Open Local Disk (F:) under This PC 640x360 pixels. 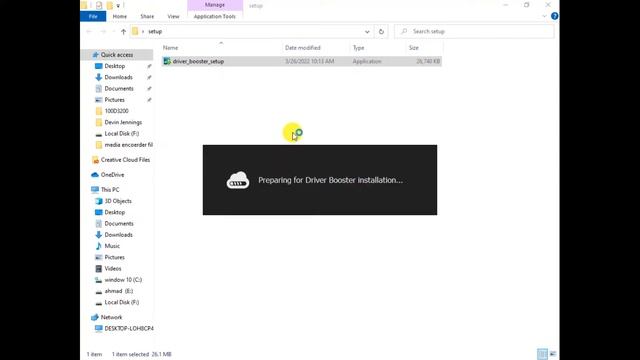tap(122, 302)
